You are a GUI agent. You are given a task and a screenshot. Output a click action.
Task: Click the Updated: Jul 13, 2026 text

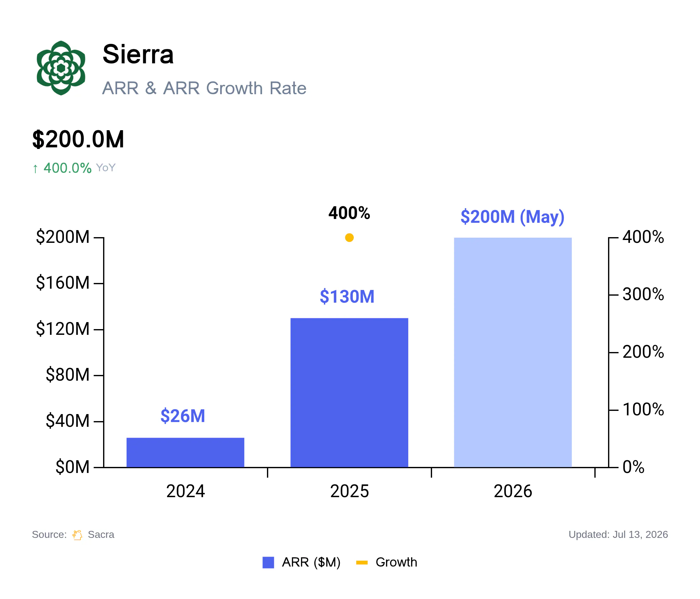click(x=618, y=535)
